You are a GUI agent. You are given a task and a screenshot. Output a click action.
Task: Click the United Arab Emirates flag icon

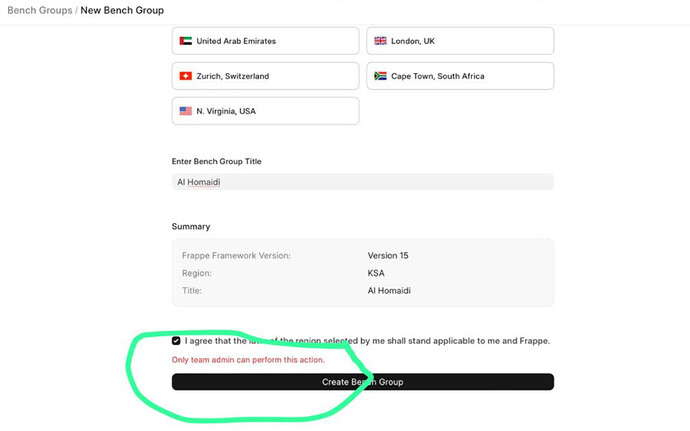pos(185,41)
